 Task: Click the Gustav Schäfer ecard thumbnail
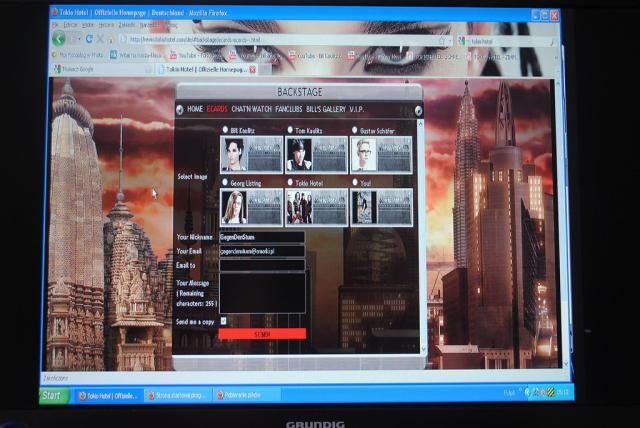point(381,155)
